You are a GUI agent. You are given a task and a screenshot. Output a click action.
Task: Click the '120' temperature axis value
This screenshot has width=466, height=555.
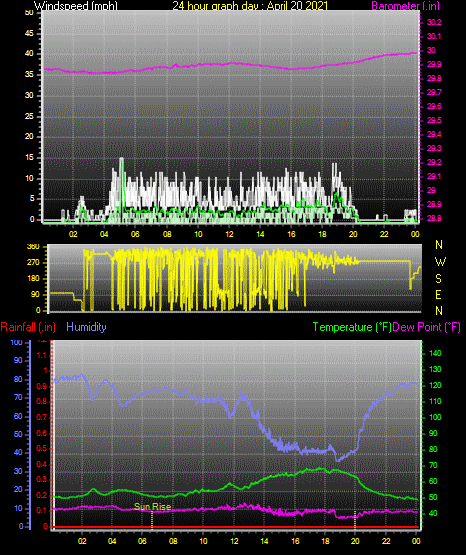435,385
